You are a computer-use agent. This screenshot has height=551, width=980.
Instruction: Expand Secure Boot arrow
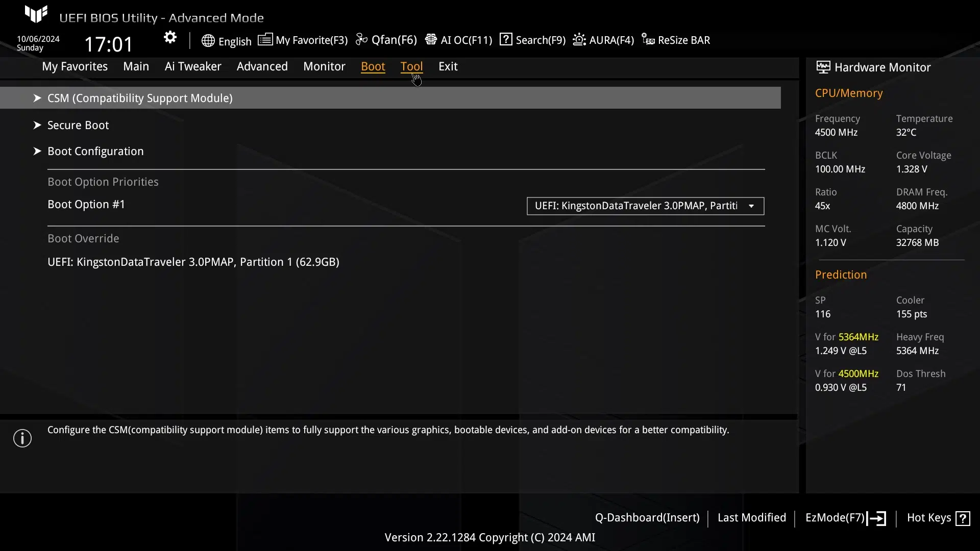(37, 125)
